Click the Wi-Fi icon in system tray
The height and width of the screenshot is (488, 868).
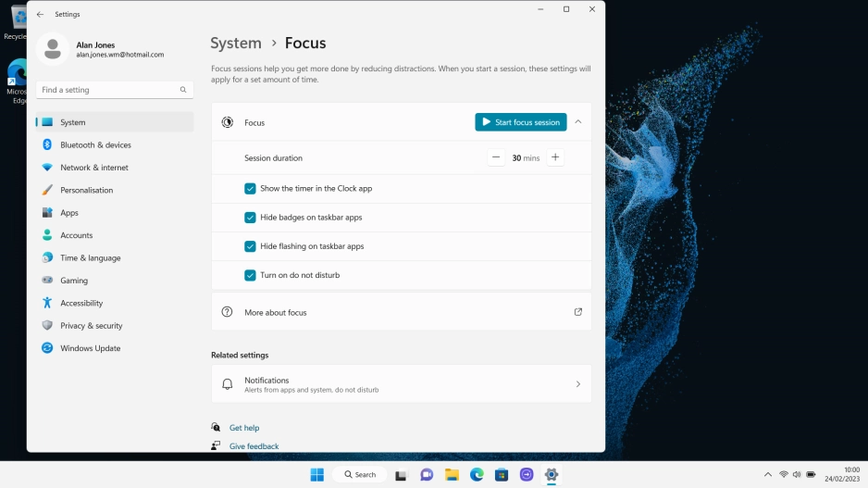tap(783, 474)
